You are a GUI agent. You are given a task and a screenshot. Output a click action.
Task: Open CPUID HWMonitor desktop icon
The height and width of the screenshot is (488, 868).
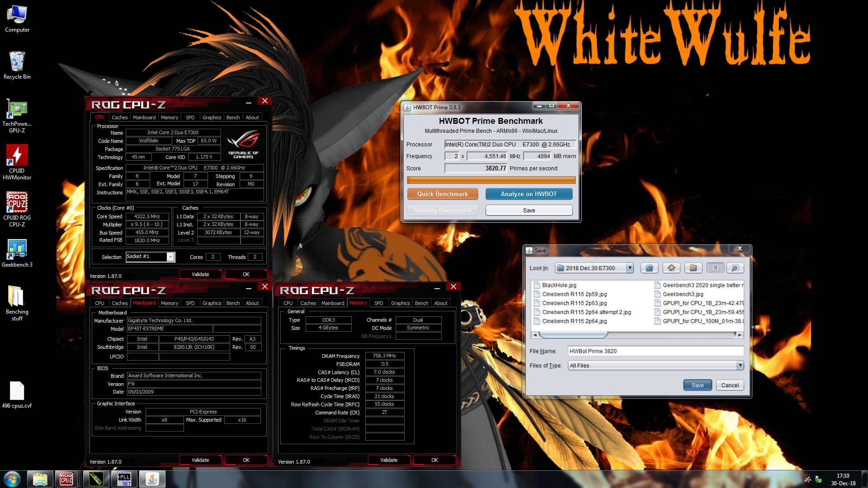coord(17,163)
